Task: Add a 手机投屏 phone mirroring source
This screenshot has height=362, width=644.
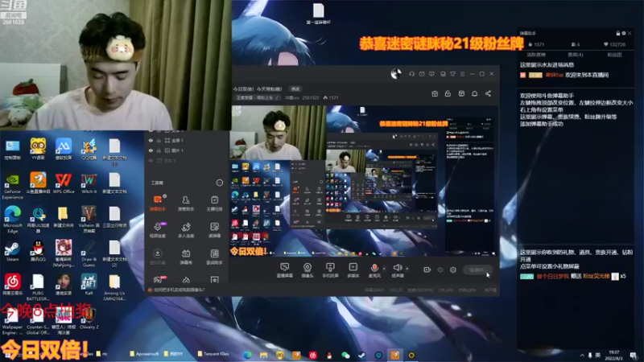Action: (330, 270)
